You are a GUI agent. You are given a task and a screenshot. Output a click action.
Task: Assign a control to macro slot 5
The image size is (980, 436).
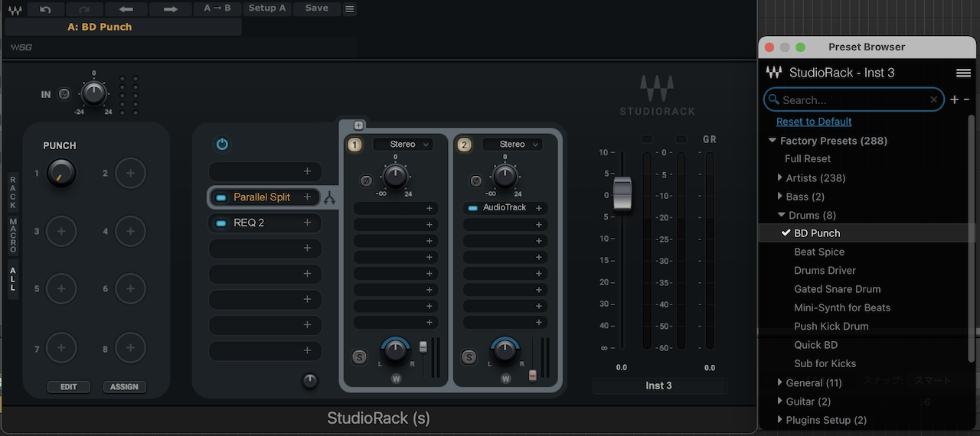(61, 289)
